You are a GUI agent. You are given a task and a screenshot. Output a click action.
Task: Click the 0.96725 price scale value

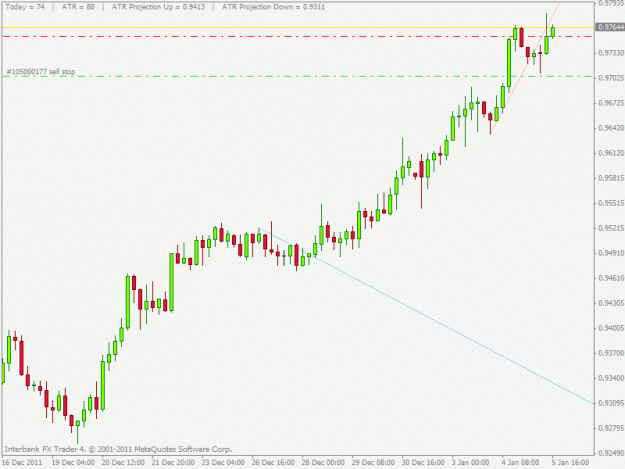(611, 103)
